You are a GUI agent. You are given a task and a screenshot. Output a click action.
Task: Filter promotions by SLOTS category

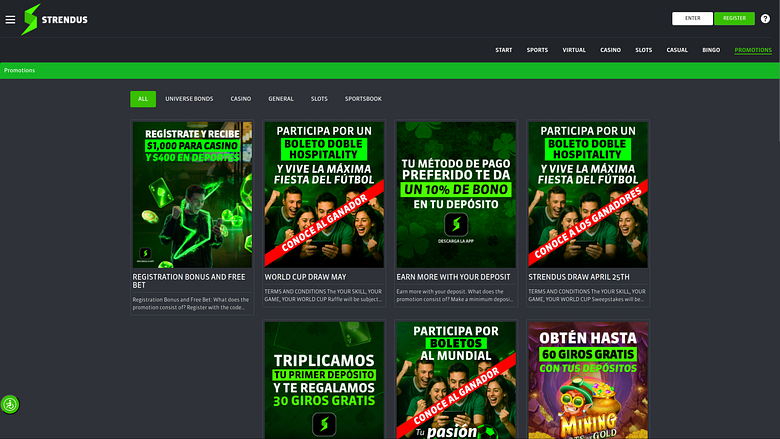(319, 99)
